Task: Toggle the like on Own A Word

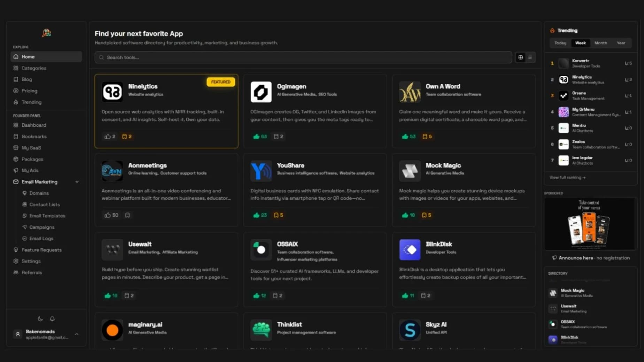Action: pyautogui.click(x=409, y=136)
